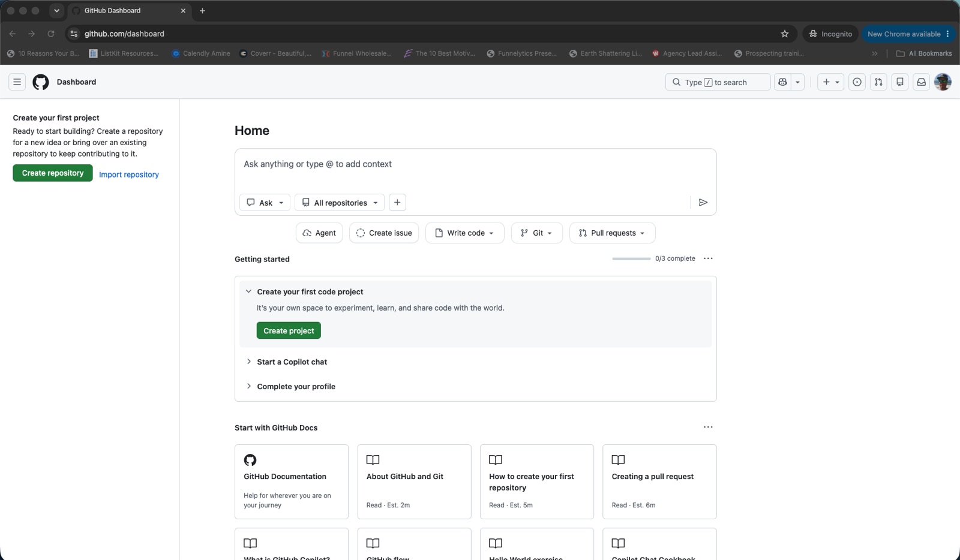Show more bookmarks with the chevron
Image resolution: width=960 pixels, height=560 pixels.
click(875, 53)
